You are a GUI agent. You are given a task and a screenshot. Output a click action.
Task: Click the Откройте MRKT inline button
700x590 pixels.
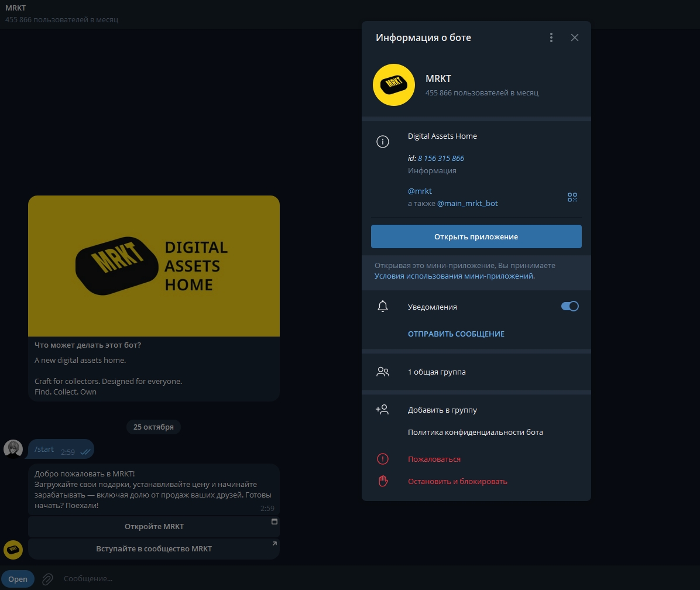154,526
